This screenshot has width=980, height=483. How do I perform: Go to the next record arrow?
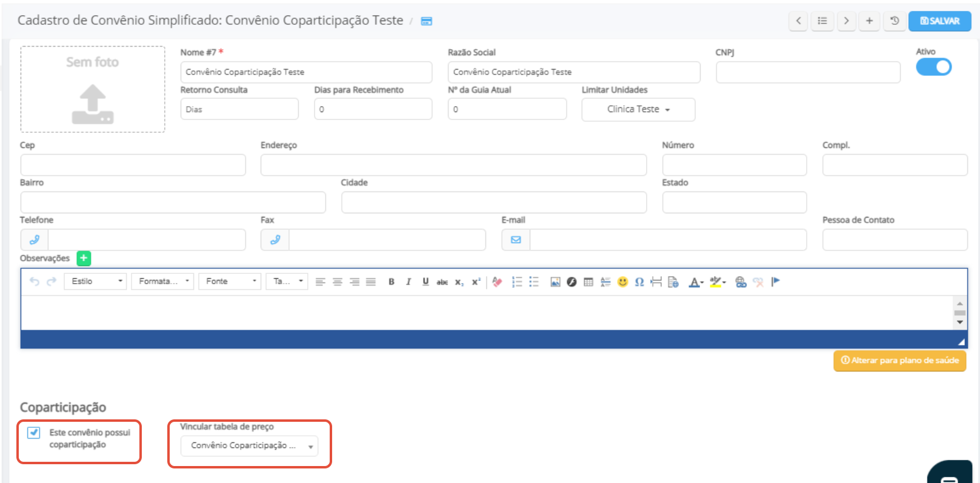tap(847, 21)
